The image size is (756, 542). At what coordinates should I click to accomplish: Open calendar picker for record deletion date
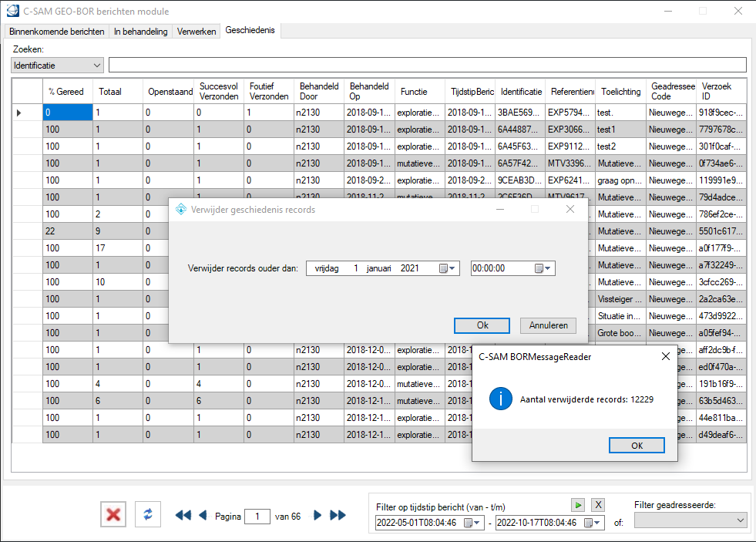448,268
